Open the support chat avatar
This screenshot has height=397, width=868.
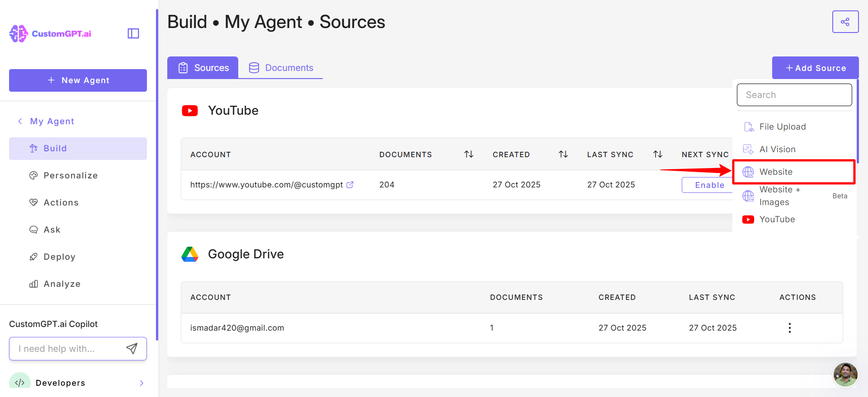(845, 374)
